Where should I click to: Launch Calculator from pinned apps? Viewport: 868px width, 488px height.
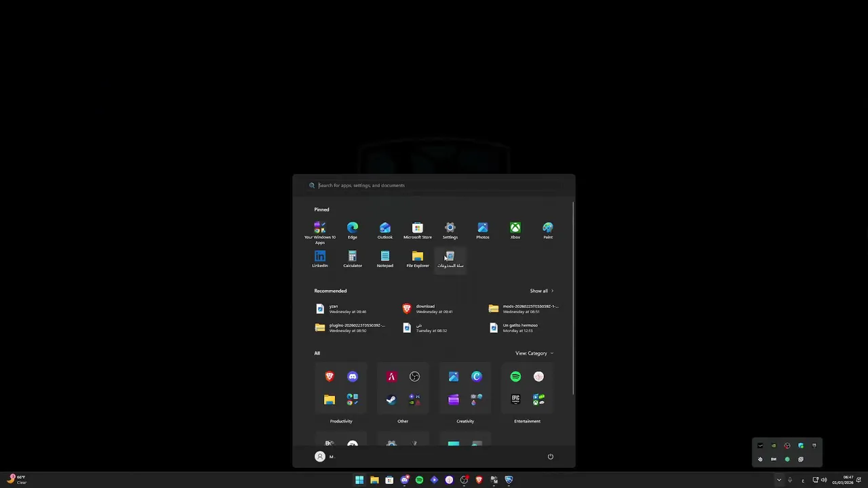coord(353,259)
